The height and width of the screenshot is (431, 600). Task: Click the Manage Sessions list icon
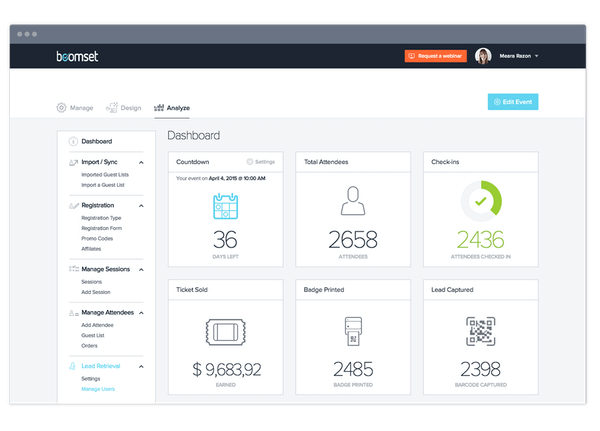point(74,269)
